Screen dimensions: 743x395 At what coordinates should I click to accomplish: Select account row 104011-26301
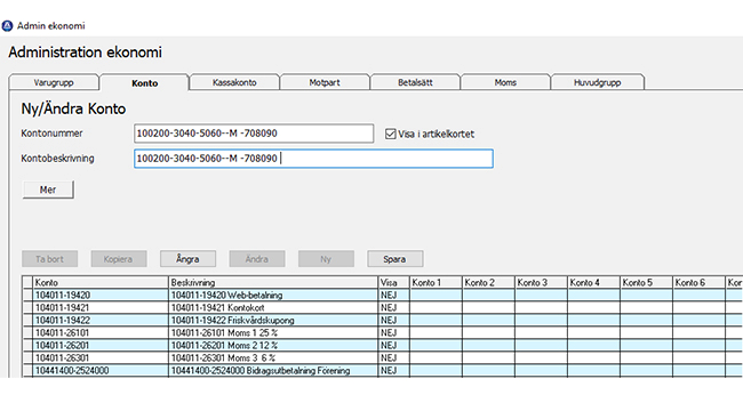[x=100, y=358]
